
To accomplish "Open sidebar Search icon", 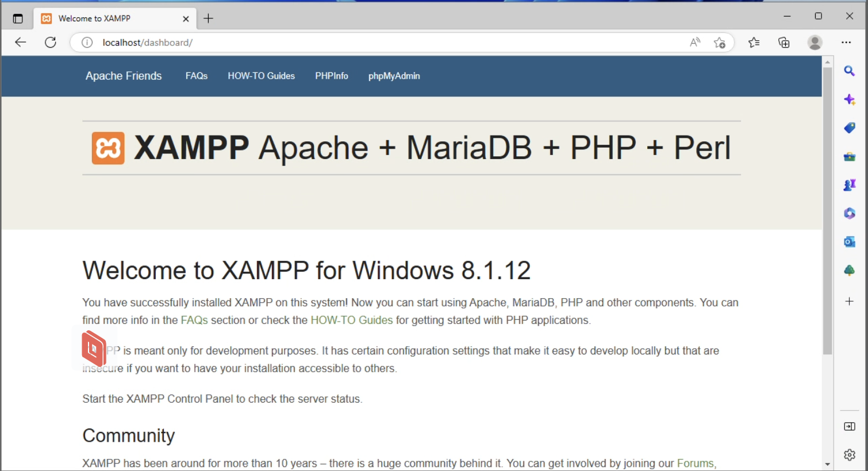I will (849, 71).
